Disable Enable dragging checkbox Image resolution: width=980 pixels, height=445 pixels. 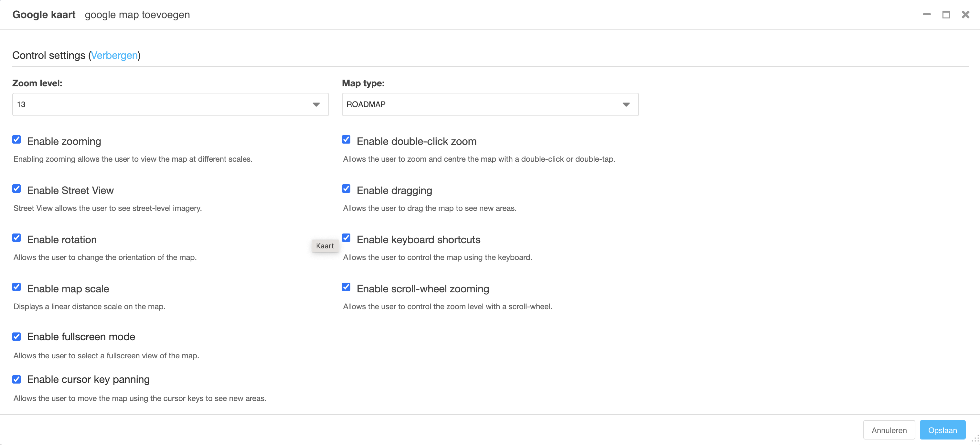coord(346,189)
